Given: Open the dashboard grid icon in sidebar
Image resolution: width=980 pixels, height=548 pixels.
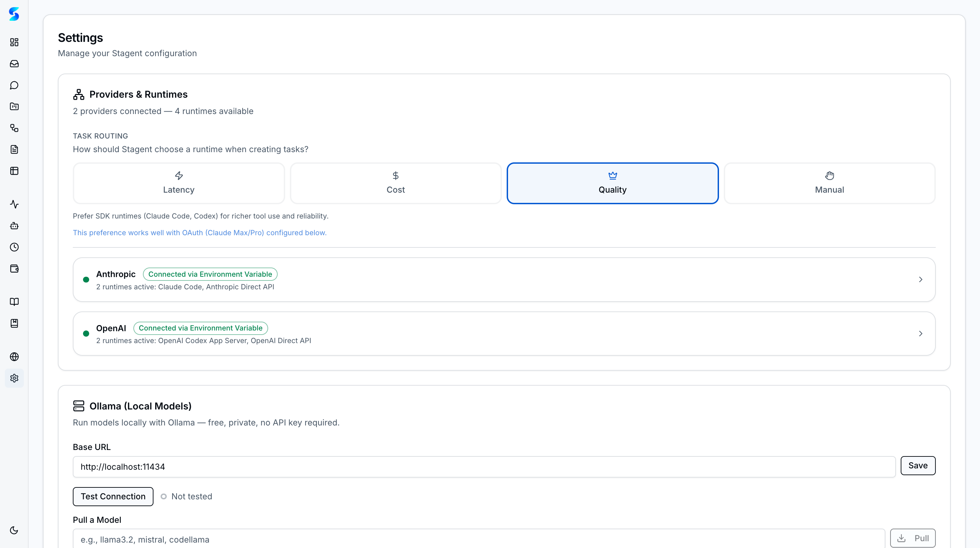Looking at the screenshot, I should 14,42.
